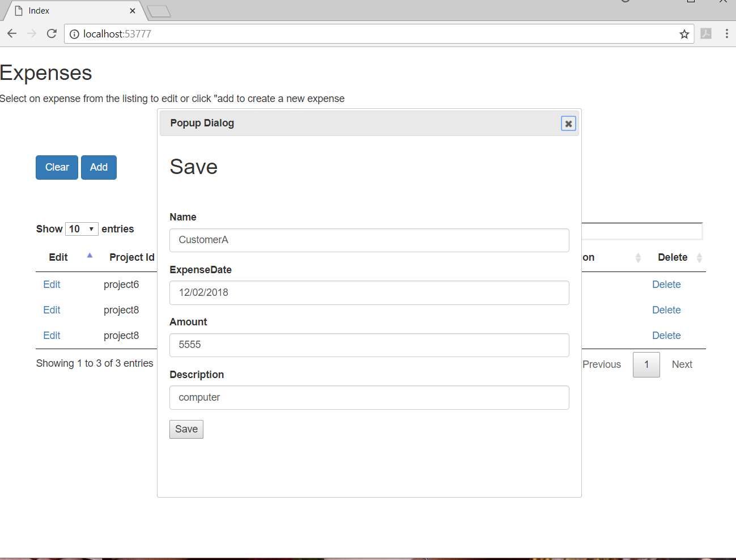The image size is (736, 560).
Task: Click the Expenses page heading
Action: (x=46, y=73)
